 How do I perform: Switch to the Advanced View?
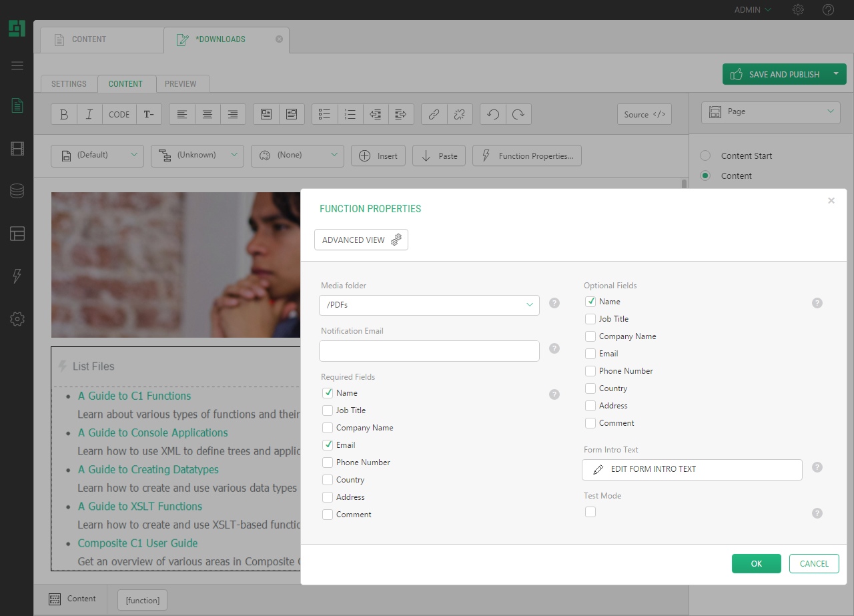(x=361, y=240)
